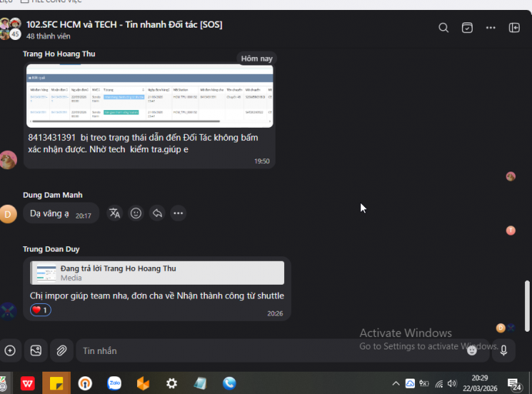
Task: Click the seen-by avatar beside the 19:50 message
Action: click(510, 176)
